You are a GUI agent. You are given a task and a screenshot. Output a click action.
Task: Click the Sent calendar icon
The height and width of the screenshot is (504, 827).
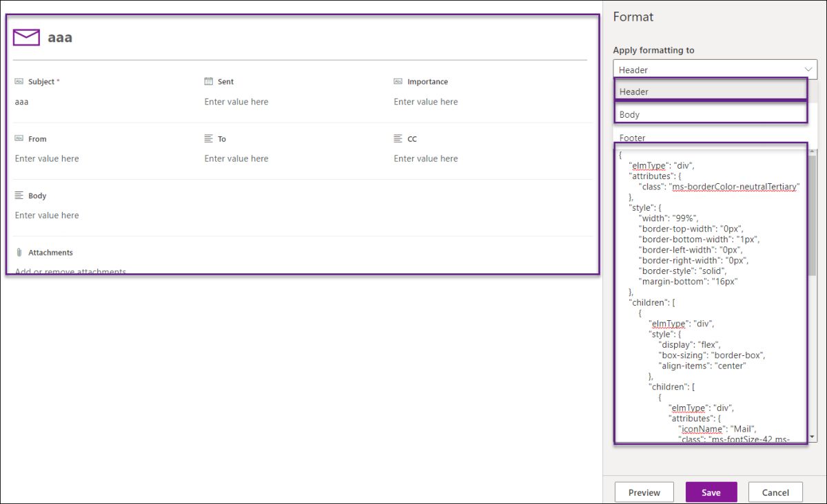click(x=209, y=81)
